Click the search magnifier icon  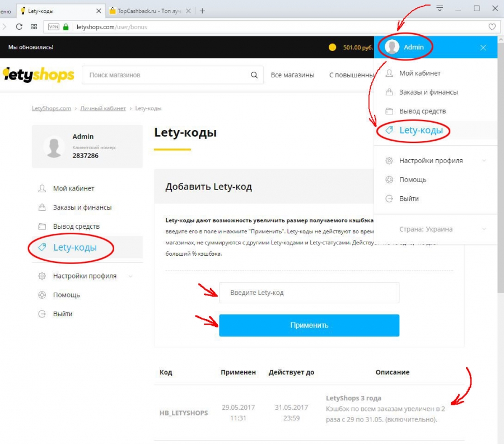point(254,75)
